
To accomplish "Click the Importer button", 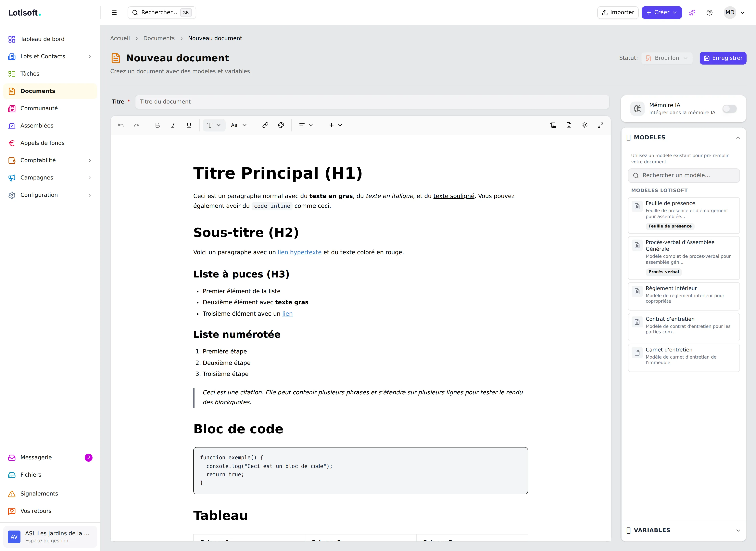I will (x=618, y=12).
